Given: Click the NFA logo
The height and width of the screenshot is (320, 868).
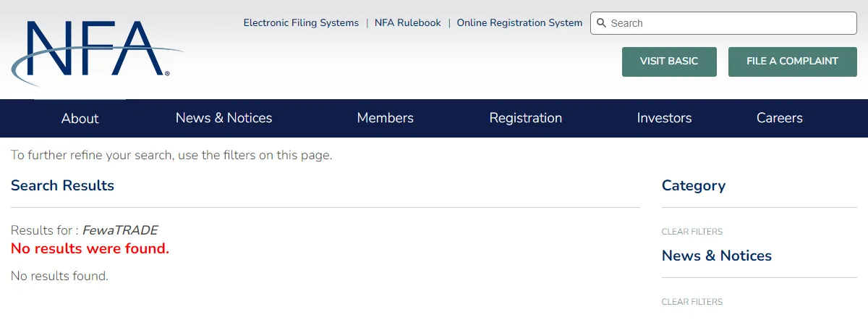Looking at the screenshot, I should pos(97,53).
